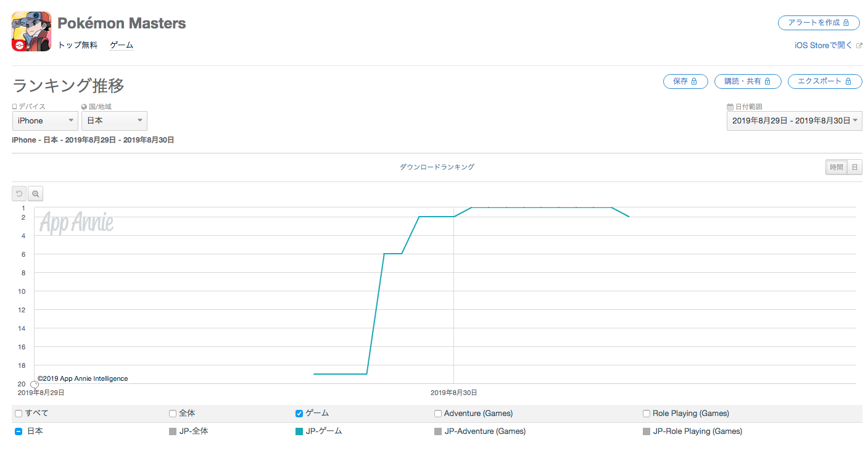Open the 日本 country dropdown

click(x=114, y=120)
